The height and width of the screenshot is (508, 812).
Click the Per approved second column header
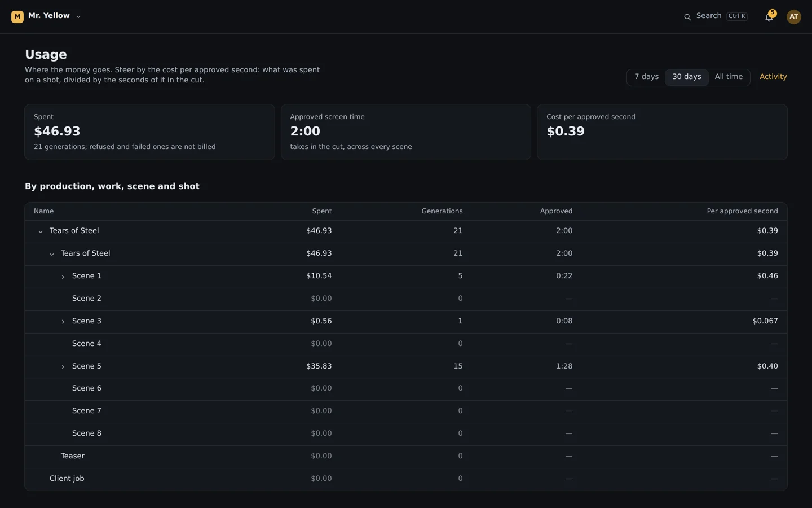pyautogui.click(x=742, y=211)
